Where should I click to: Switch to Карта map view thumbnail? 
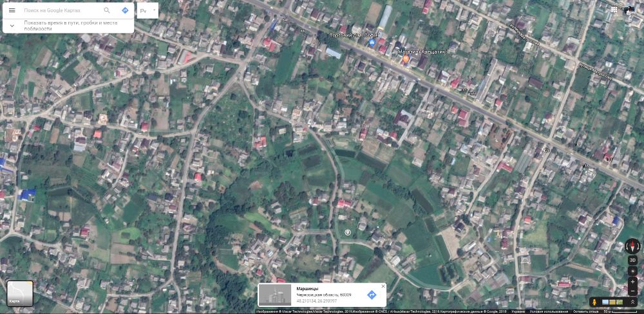(20, 293)
